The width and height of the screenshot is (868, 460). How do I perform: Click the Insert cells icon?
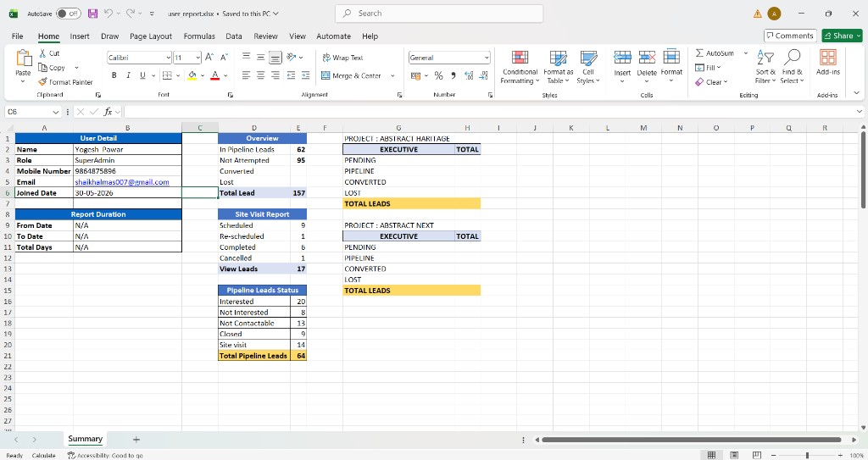point(622,57)
